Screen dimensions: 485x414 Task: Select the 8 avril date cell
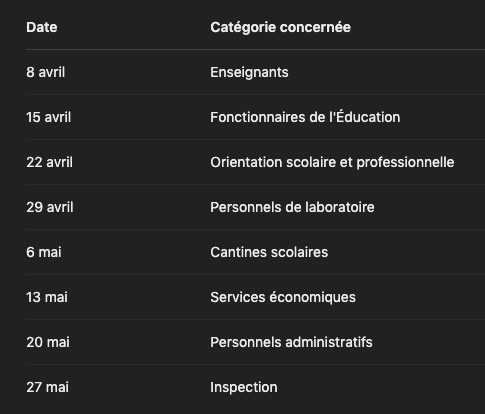(46, 72)
